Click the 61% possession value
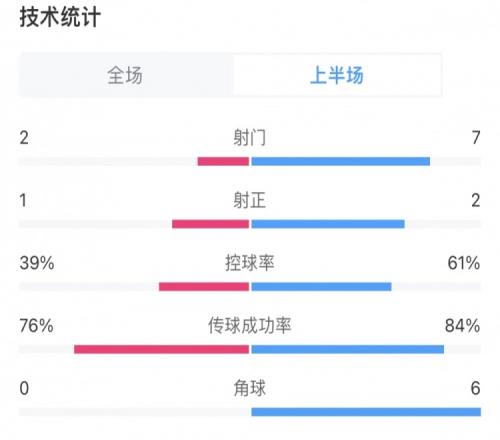The image size is (500, 440). coord(464,263)
